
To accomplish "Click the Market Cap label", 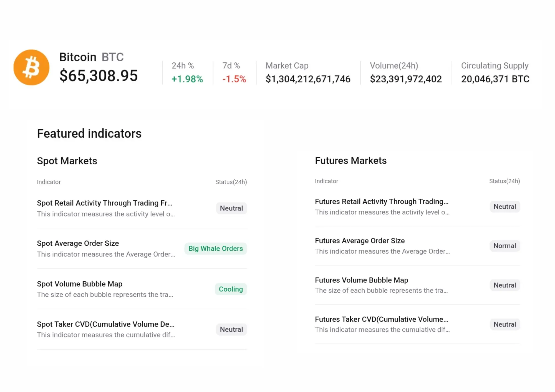I will click(287, 66).
